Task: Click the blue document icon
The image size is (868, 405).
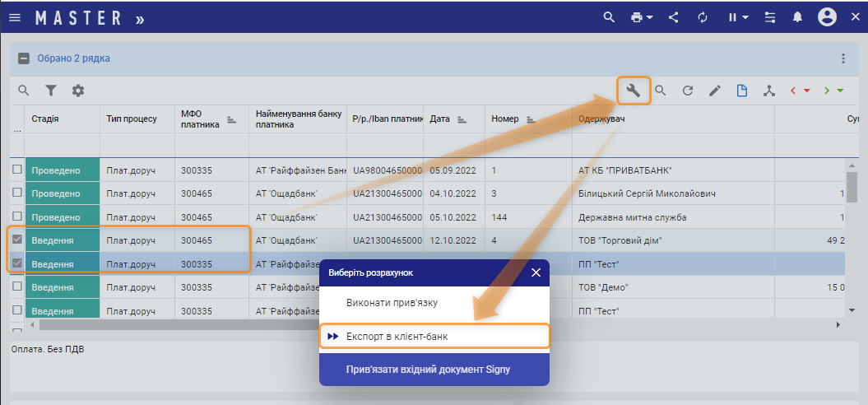Action: tap(742, 91)
